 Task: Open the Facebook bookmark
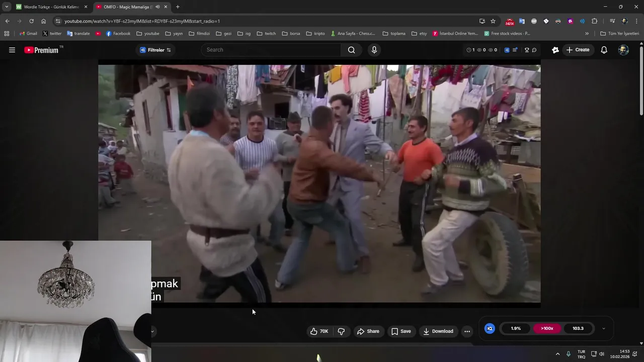coord(118,34)
